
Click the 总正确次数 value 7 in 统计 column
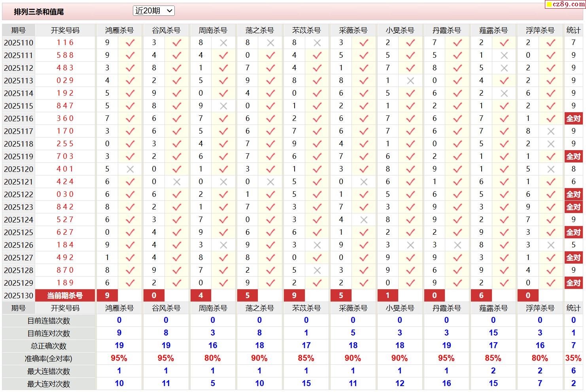tap(573, 346)
